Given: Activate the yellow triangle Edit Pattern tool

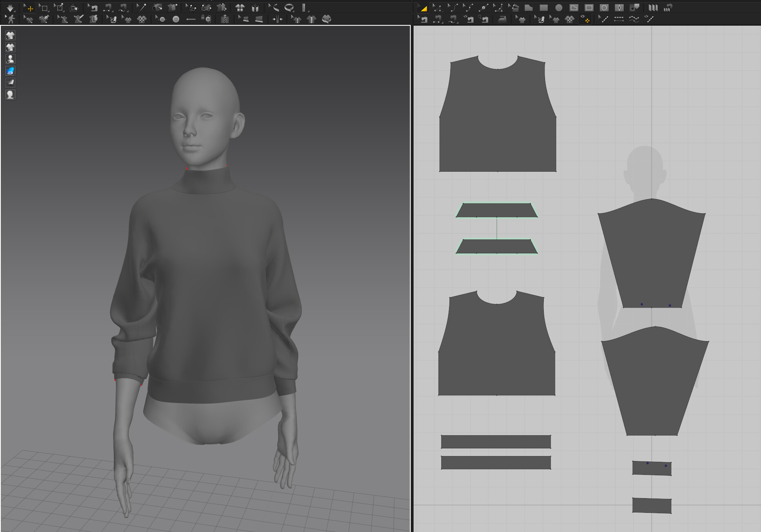Looking at the screenshot, I should tap(422, 8).
